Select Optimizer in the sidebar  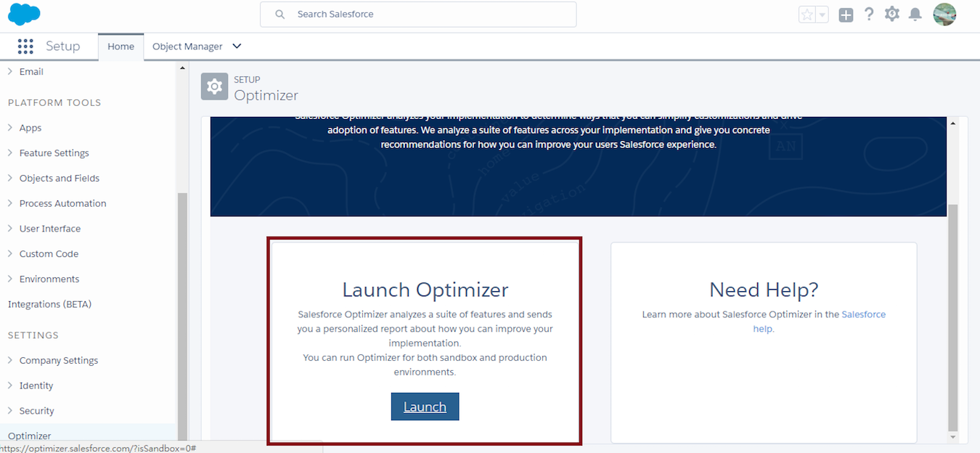click(x=29, y=436)
